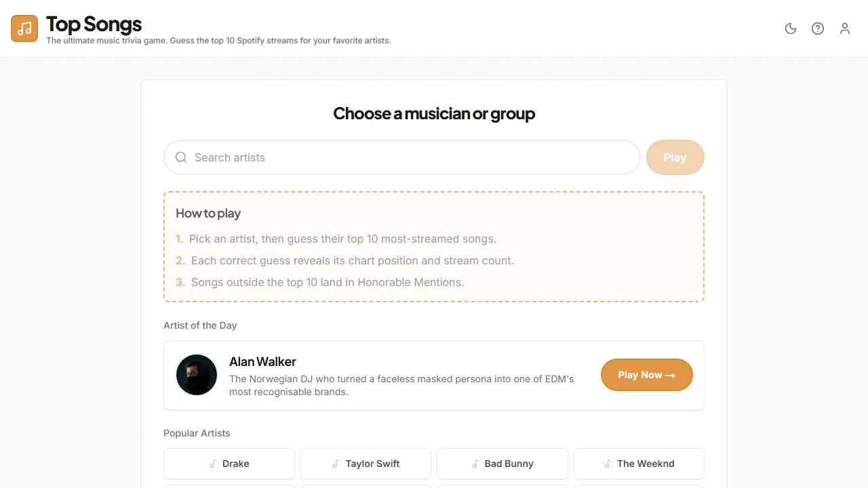The height and width of the screenshot is (488, 868).
Task: Click the music note icon beside The Weeknd
Action: pos(607,464)
